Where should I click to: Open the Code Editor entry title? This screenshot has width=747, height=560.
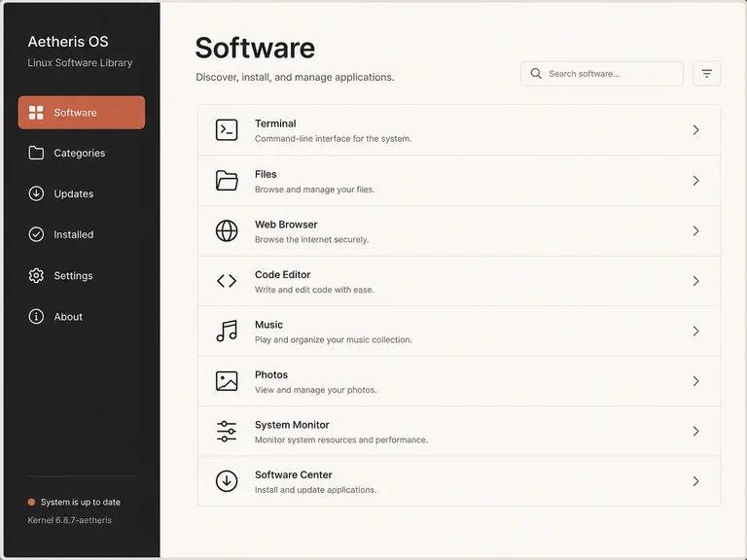tap(282, 274)
